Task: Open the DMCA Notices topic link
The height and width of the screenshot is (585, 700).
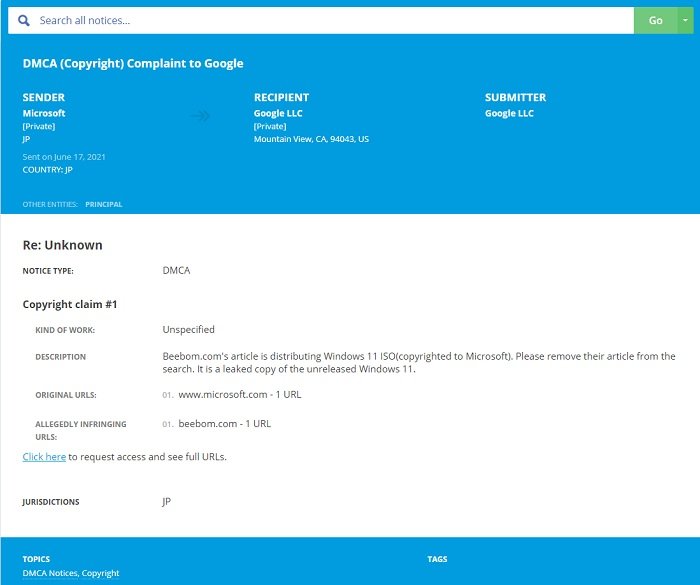Action: click(x=50, y=573)
